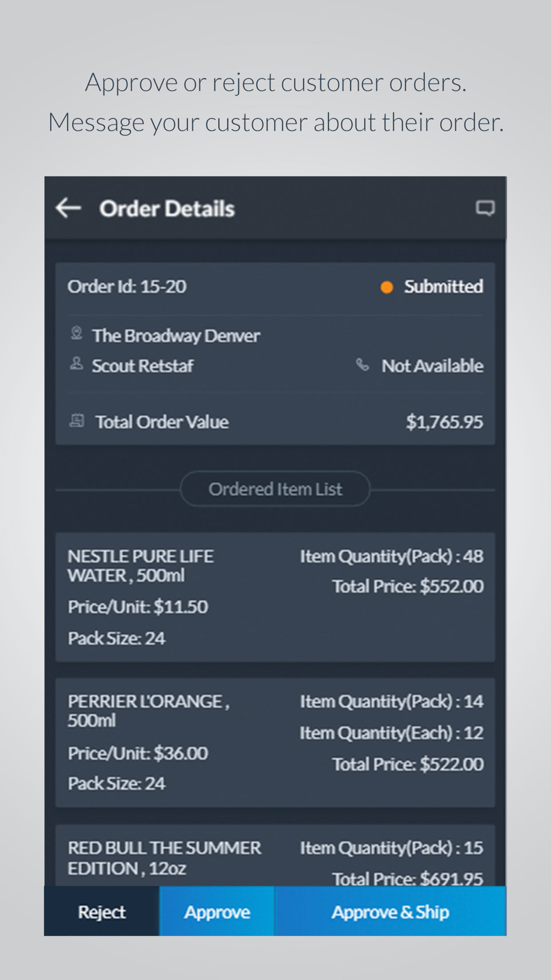Tap the back arrow icon
Viewport: 551px width, 980px height.
[x=69, y=208]
